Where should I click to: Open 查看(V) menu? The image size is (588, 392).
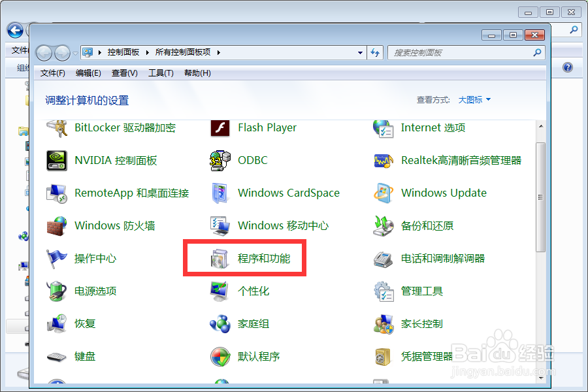pyautogui.click(x=125, y=73)
